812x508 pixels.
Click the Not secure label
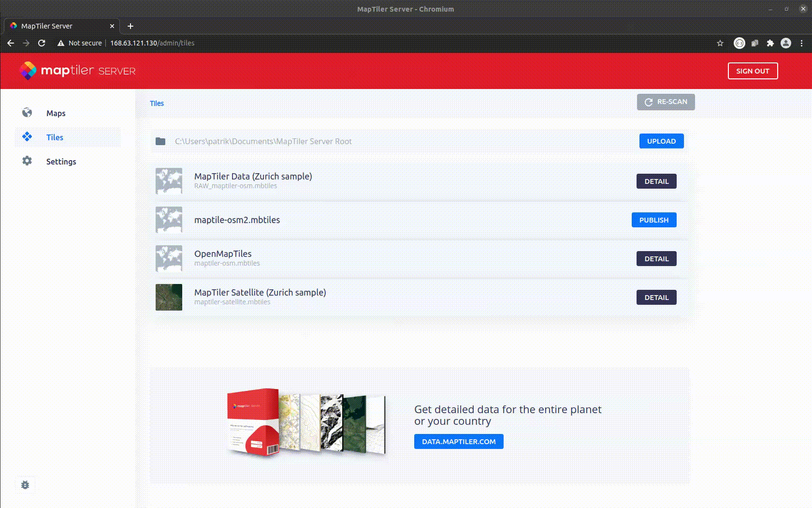click(85, 43)
